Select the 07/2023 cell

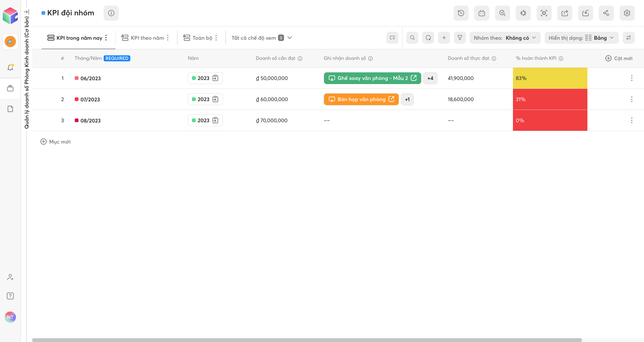(x=87, y=99)
